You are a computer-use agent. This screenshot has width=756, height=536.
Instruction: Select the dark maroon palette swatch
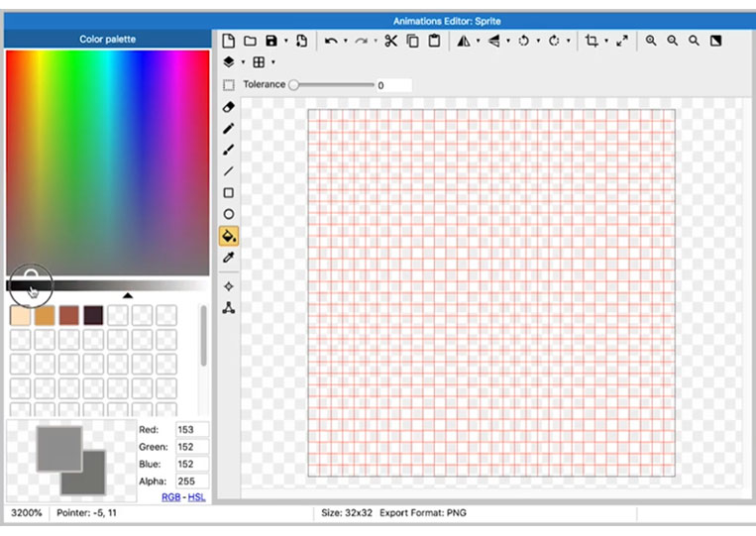(x=93, y=316)
